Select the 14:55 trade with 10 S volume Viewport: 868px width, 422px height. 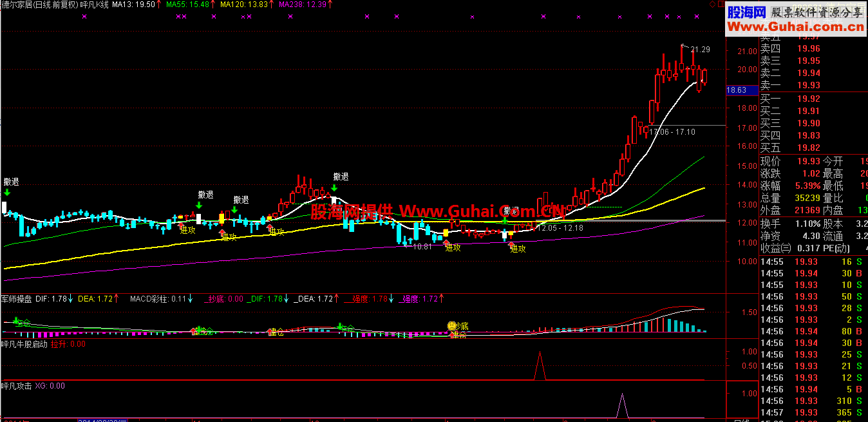(x=813, y=285)
